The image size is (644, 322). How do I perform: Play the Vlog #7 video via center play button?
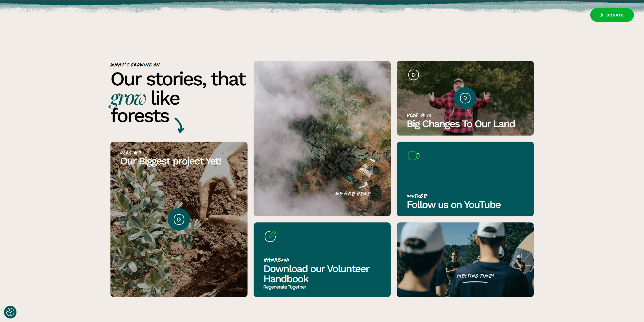pos(179,219)
